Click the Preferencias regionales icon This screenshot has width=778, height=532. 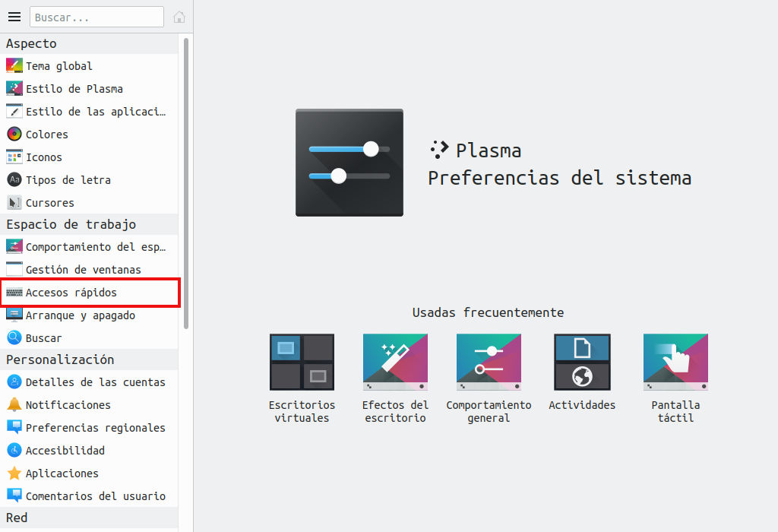14,427
